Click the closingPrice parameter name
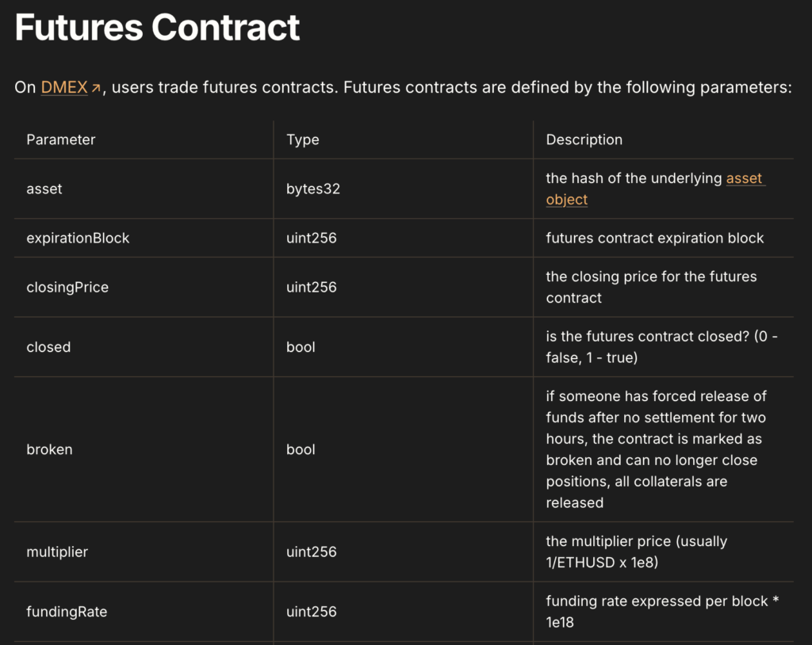This screenshot has width=812, height=645. tap(67, 287)
